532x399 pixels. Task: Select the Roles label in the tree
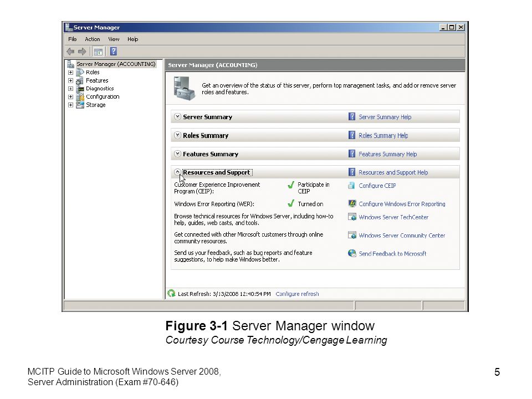pos(93,72)
